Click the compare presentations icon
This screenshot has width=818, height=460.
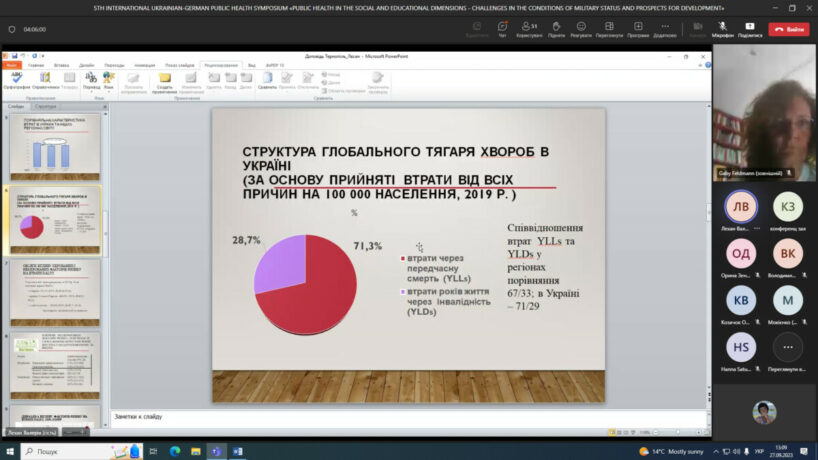[267, 79]
